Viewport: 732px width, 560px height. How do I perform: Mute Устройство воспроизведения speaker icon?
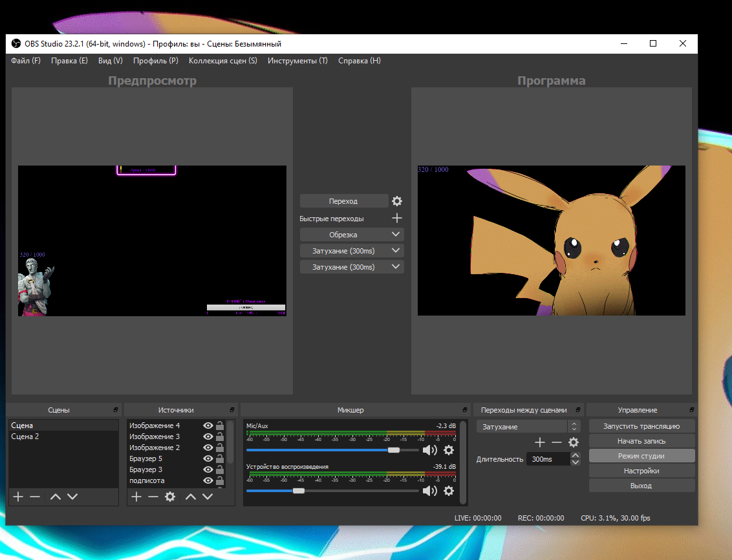[429, 490]
